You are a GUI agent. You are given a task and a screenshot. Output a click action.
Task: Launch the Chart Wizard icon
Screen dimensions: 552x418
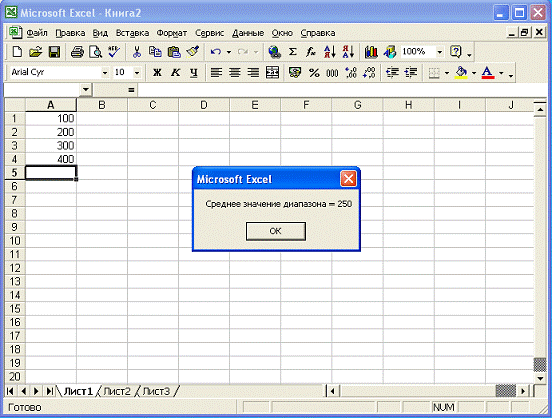coord(371,52)
